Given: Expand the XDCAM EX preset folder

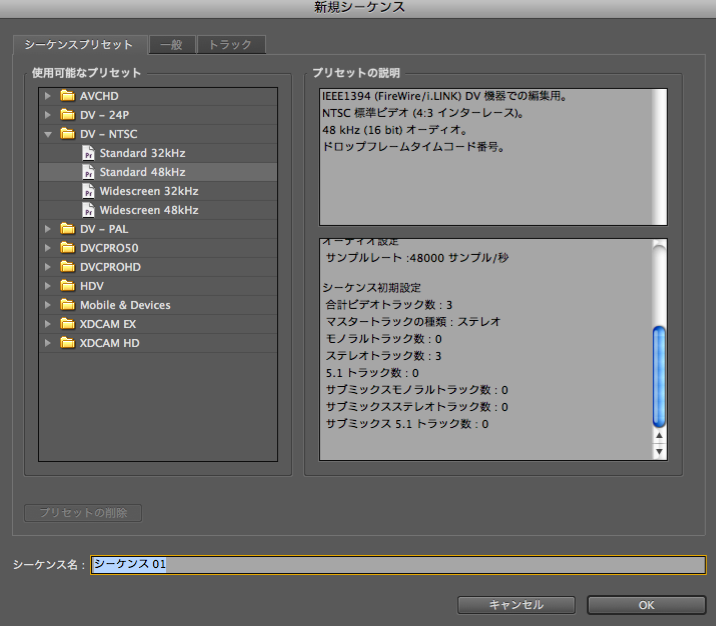Looking at the screenshot, I should tap(47, 324).
